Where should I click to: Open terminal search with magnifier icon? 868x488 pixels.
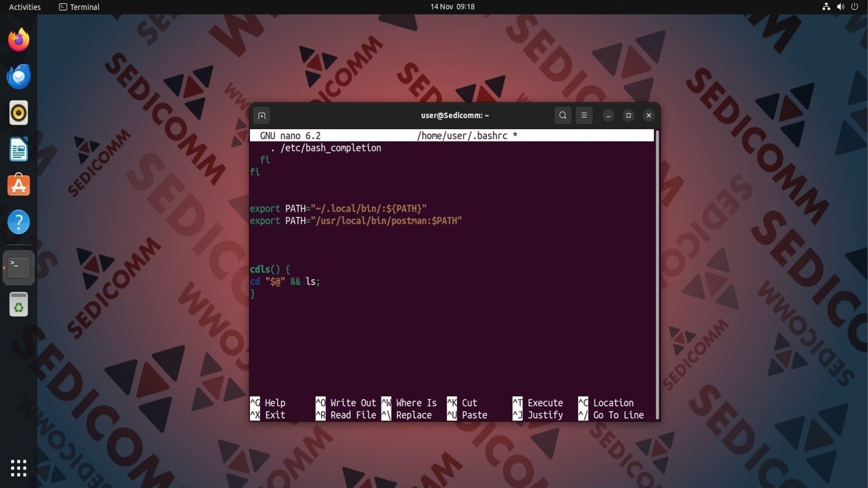point(563,115)
